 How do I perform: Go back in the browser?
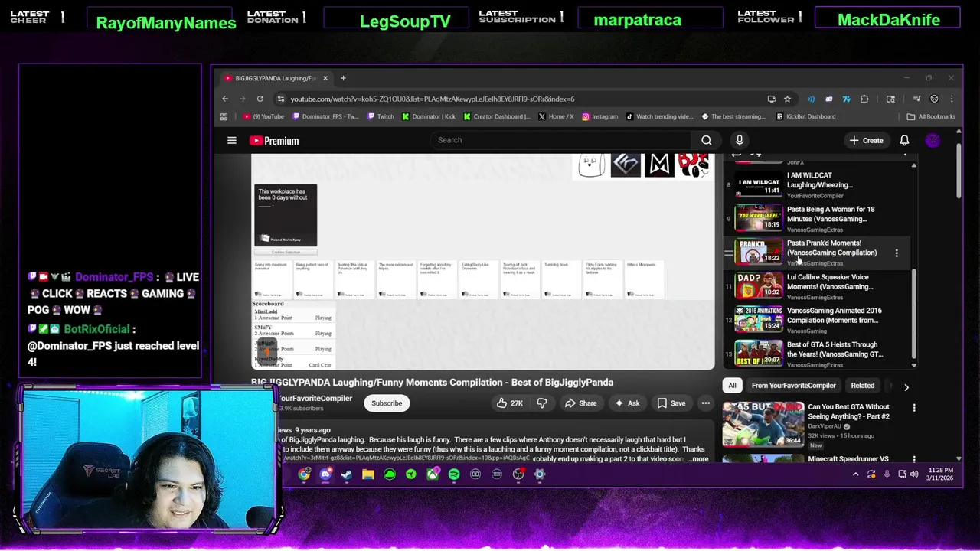(225, 99)
